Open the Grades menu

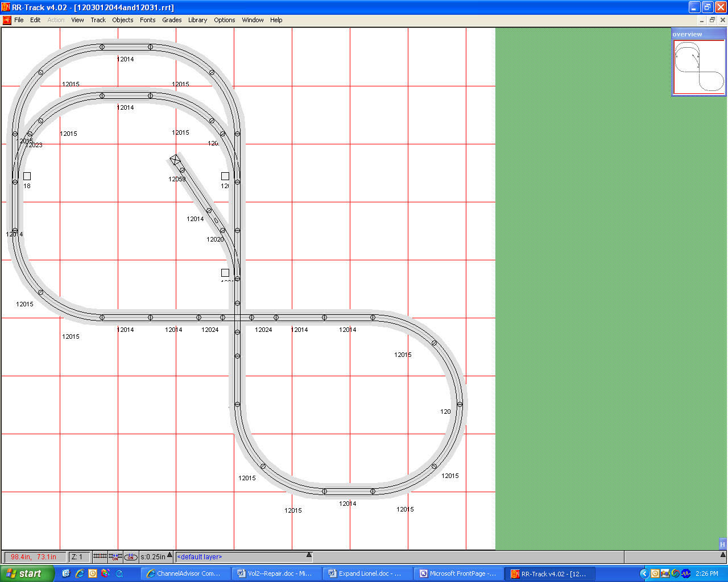(172, 20)
